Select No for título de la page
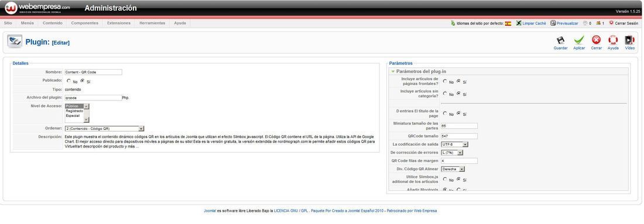Image resolution: width=644 pixels, height=224 pixels. tap(445, 113)
